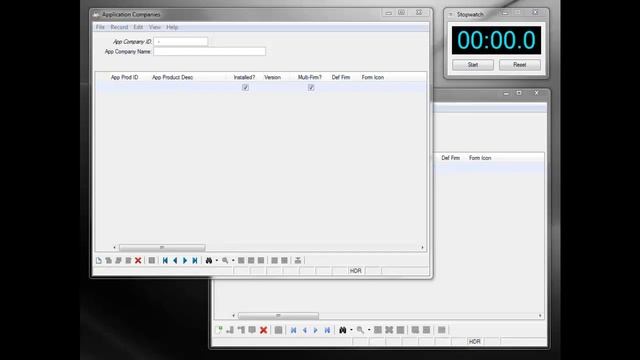Click the 'App Company Name:' label
The height and width of the screenshot is (360, 640).
tap(128, 51)
